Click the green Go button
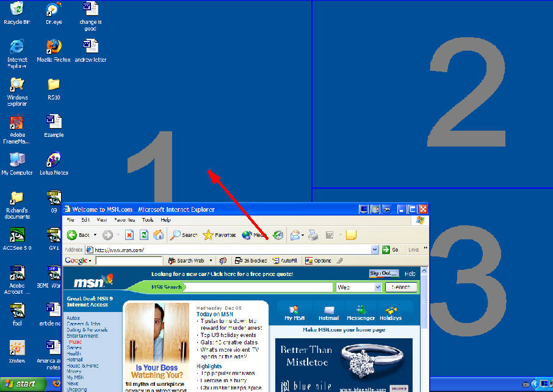The image size is (553, 392). tap(391, 250)
